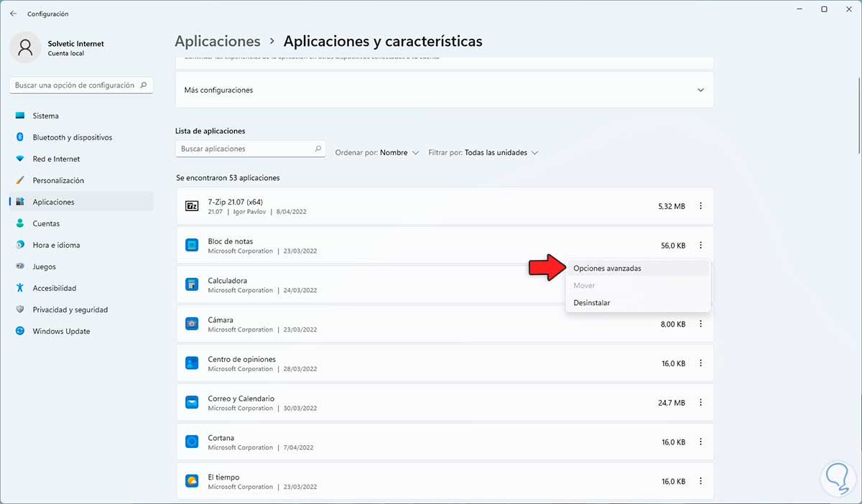Open the Cuentas section
Screen dimensions: 862x504
pos(81,223)
